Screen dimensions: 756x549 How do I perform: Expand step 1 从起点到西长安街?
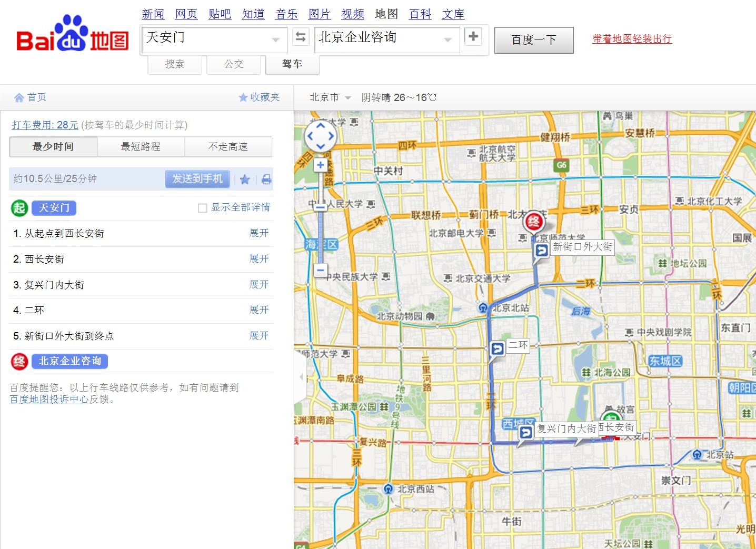(x=259, y=233)
